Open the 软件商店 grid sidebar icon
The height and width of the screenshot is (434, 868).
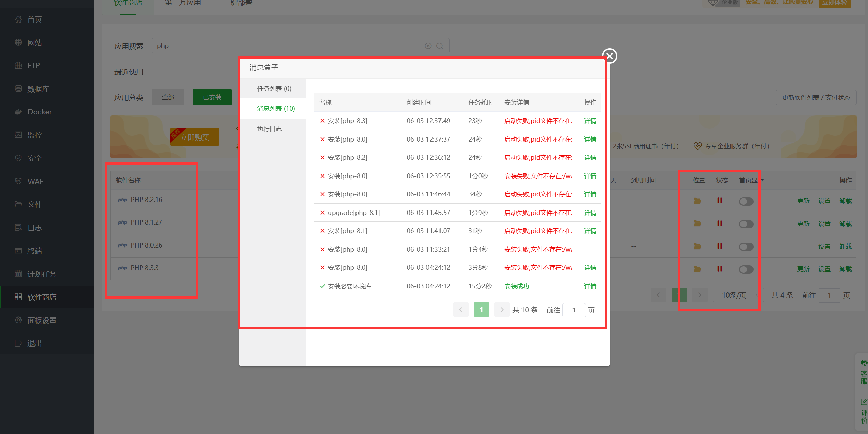tap(19, 297)
